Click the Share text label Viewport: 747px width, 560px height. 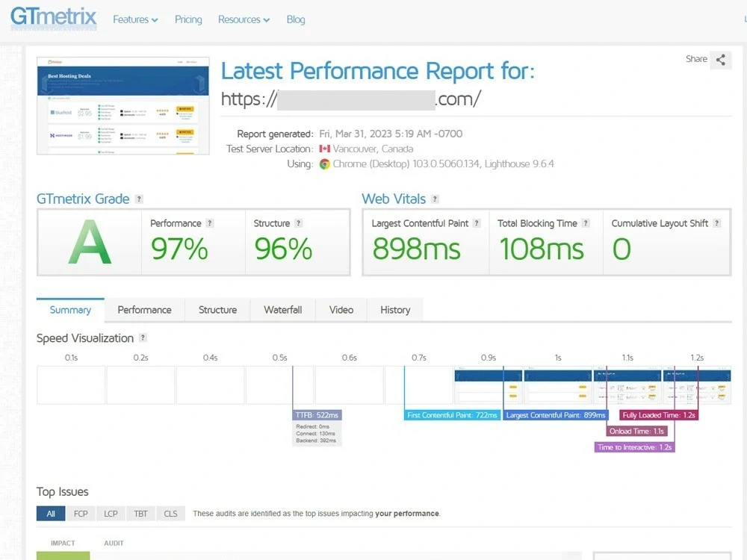pos(696,59)
